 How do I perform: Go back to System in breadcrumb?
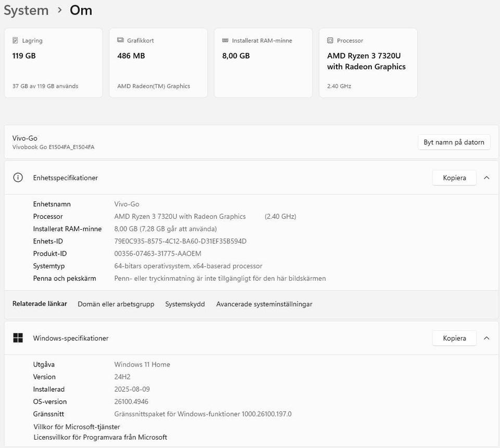click(26, 10)
